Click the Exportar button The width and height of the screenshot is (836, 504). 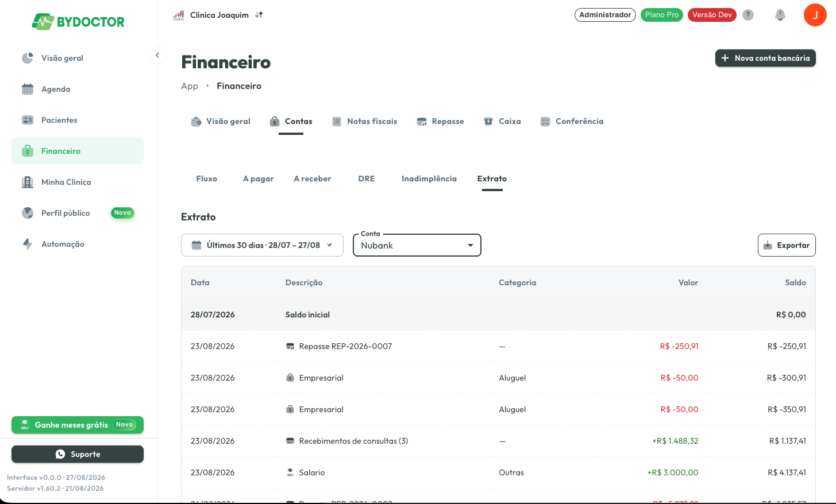(x=787, y=245)
